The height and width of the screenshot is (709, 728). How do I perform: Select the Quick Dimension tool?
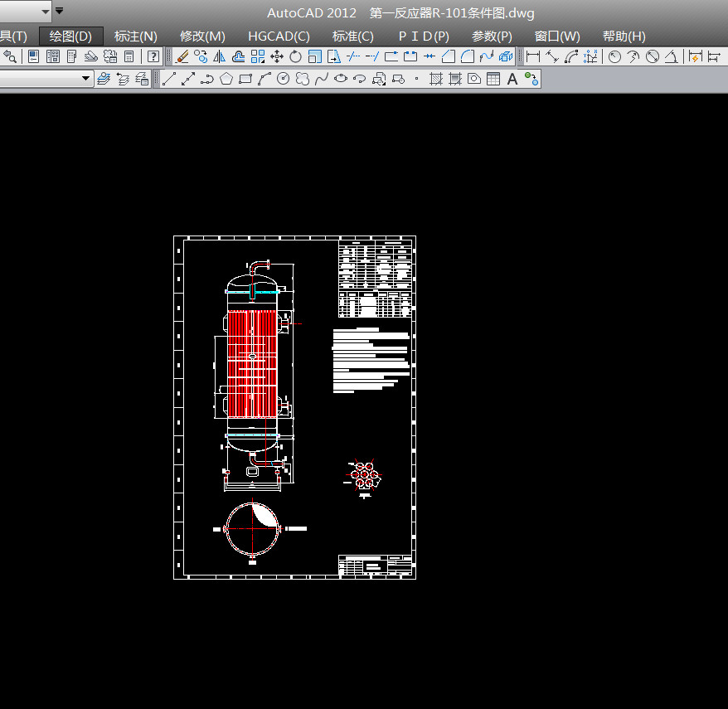point(695,56)
